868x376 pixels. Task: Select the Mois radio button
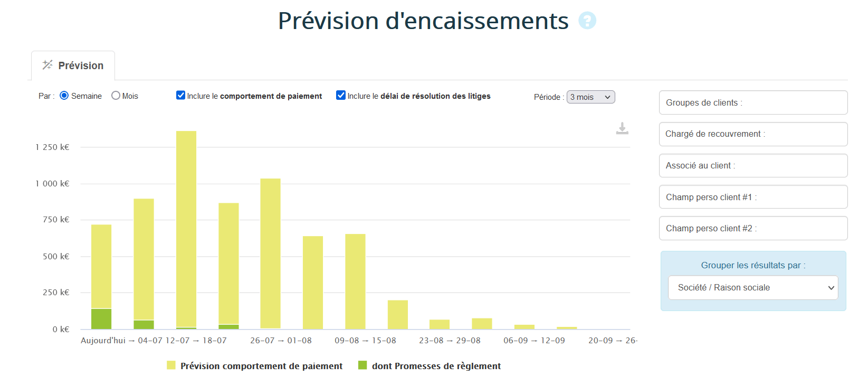click(116, 96)
